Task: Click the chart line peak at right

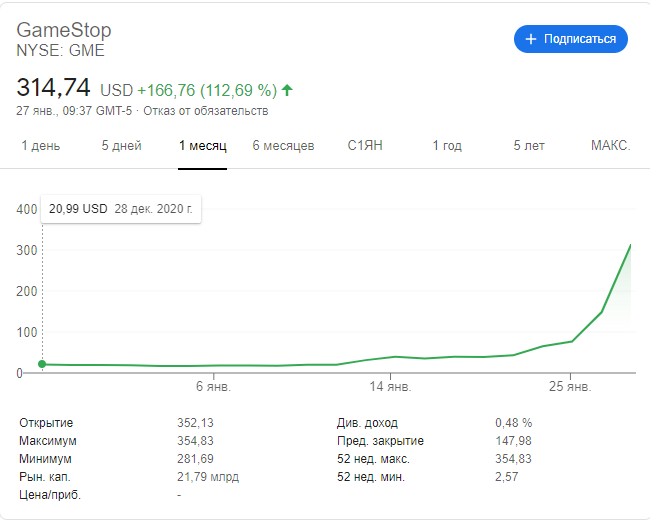Action: point(631,244)
